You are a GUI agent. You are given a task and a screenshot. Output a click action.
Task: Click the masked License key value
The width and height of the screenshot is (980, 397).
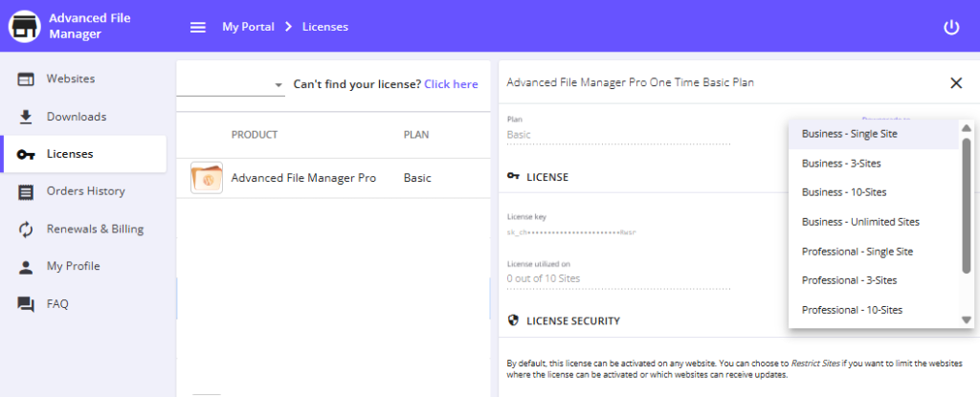point(571,232)
